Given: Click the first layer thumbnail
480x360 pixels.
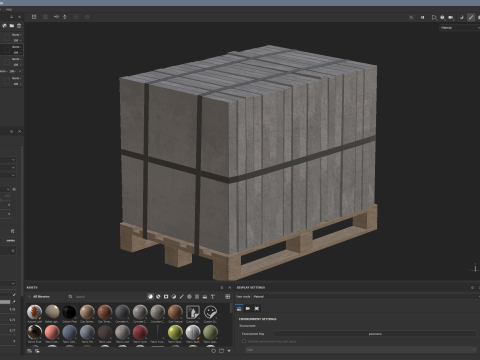Looking at the screenshot, I should 6,37.
